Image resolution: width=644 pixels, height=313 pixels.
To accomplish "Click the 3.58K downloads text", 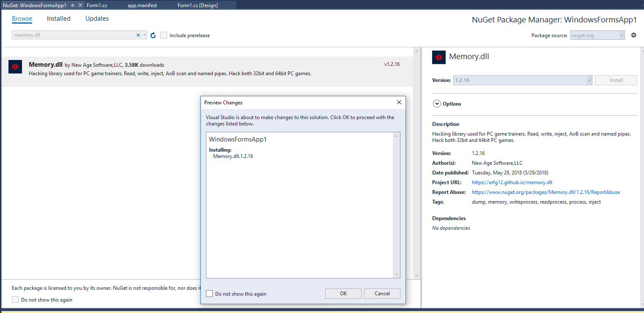I will coord(144,65).
